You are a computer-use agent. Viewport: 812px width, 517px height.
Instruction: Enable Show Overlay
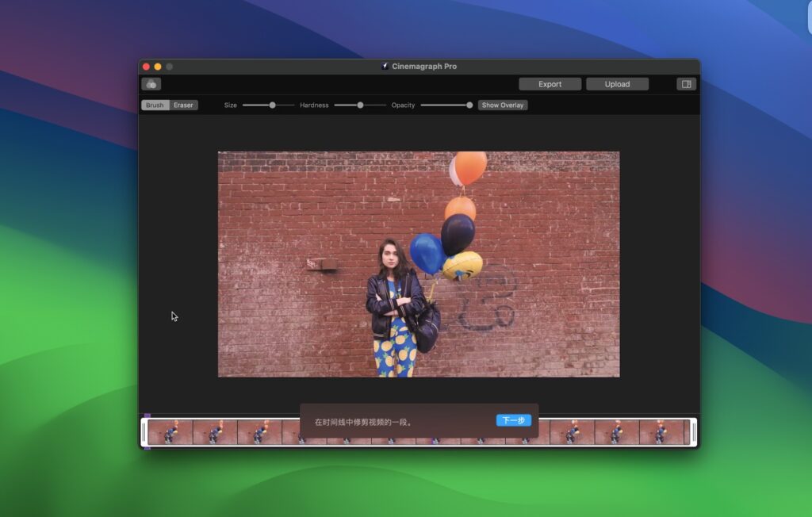[x=503, y=105]
